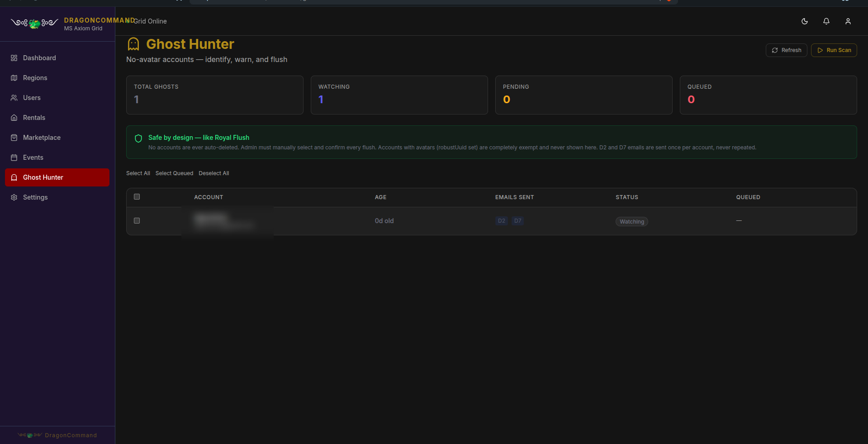Refresh the ghost accounts list
The image size is (868, 444).
click(786, 50)
